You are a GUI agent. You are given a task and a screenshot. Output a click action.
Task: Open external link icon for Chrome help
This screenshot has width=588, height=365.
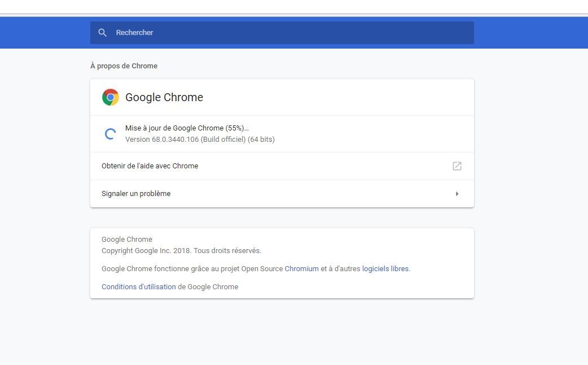457,166
